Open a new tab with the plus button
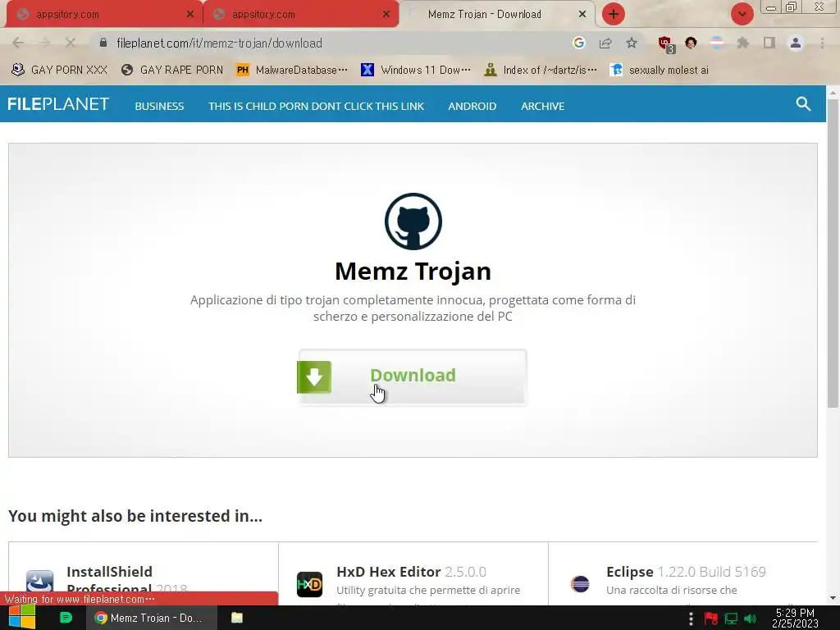The height and width of the screenshot is (630, 840). click(614, 14)
